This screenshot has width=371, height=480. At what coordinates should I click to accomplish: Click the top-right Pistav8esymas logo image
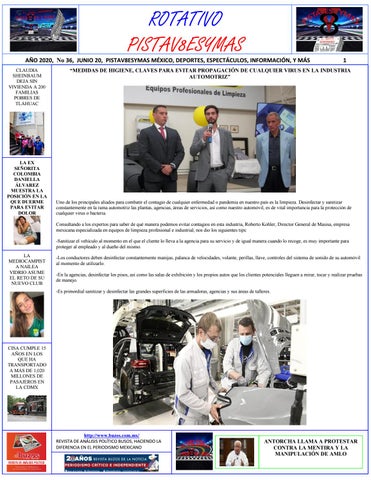(329, 29)
